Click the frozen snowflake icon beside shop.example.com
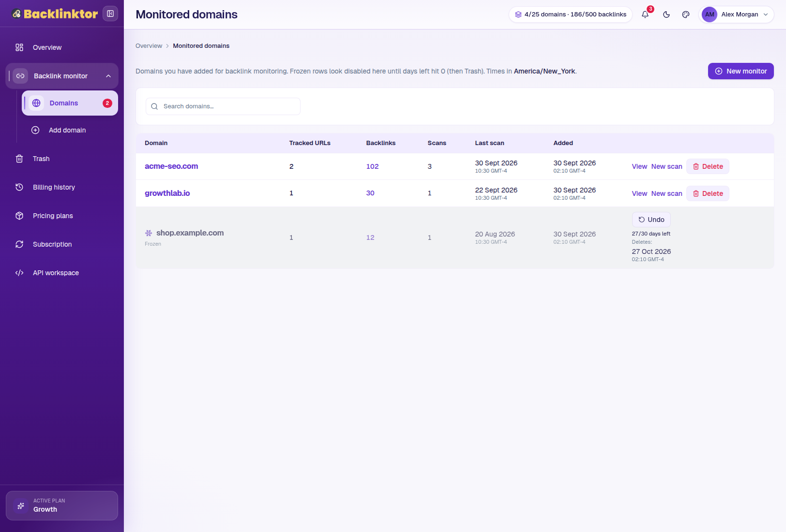The height and width of the screenshot is (532, 786). tap(149, 233)
